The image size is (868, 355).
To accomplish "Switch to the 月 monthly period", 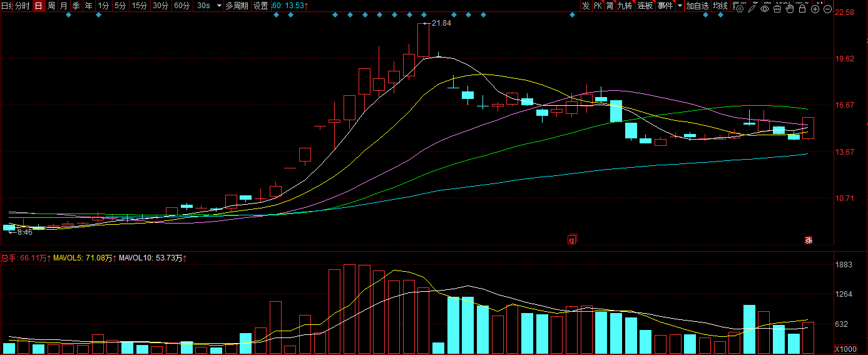I will pos(63,6).
